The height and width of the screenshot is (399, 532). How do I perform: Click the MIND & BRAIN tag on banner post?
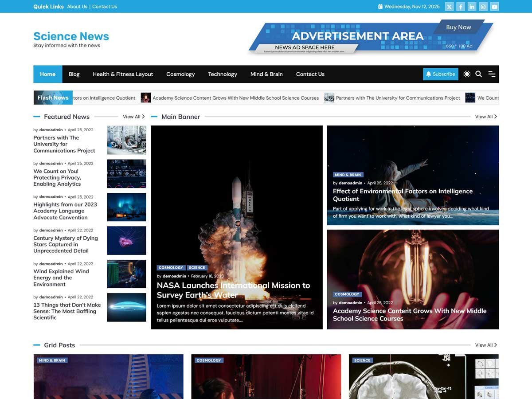pyautogui.click(x=348, y=175)
